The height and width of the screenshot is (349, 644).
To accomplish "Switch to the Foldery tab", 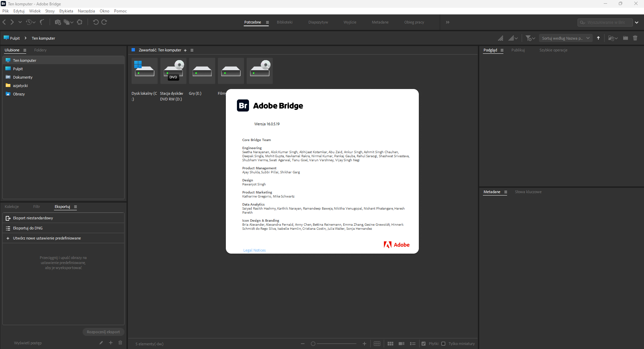I will tap(40, 50).
